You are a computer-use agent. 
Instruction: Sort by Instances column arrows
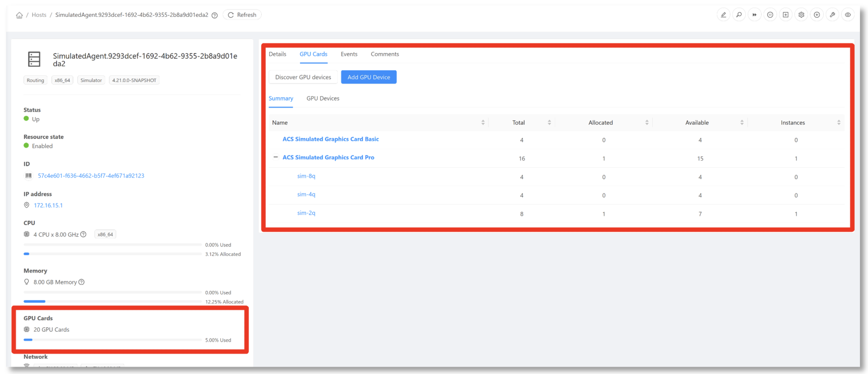click(x=839, y=122)
